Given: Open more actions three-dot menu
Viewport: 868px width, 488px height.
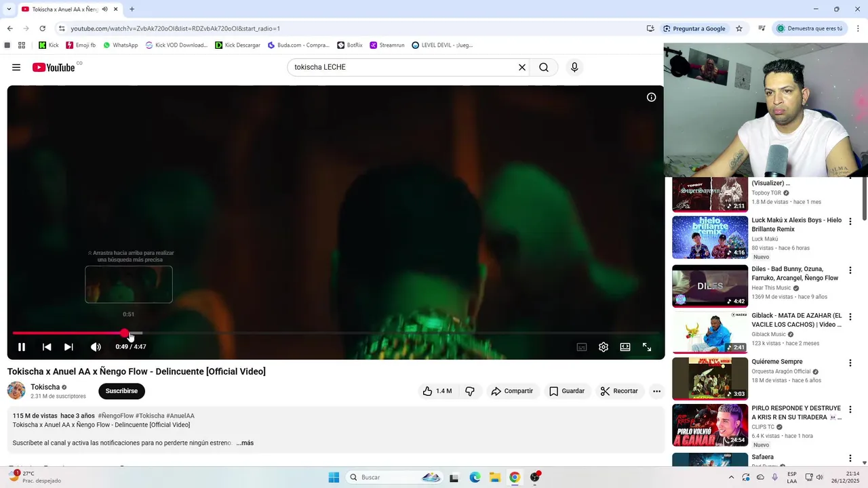Looking at the screenshot, I should (x=656, y=391).
